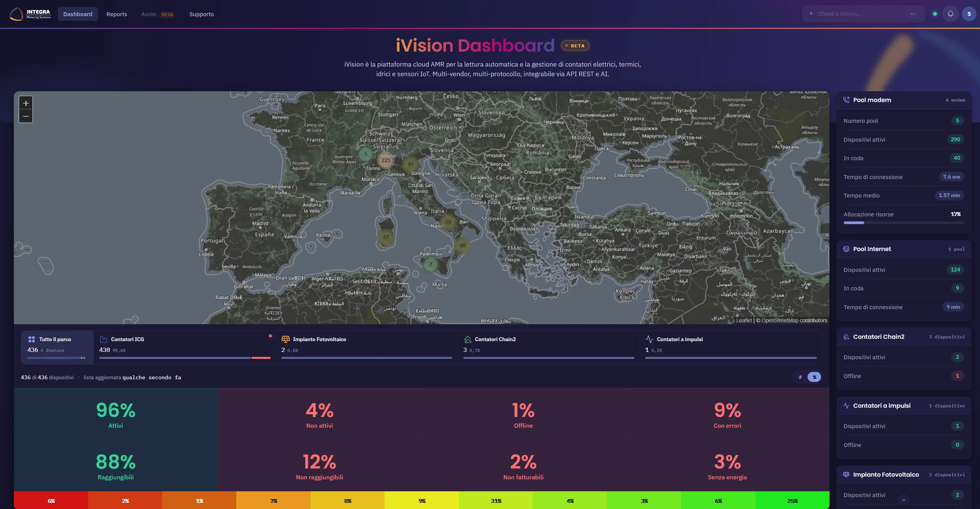Zoom in on the map
This screenshot has height=509, width=980.
coord(26,103)
